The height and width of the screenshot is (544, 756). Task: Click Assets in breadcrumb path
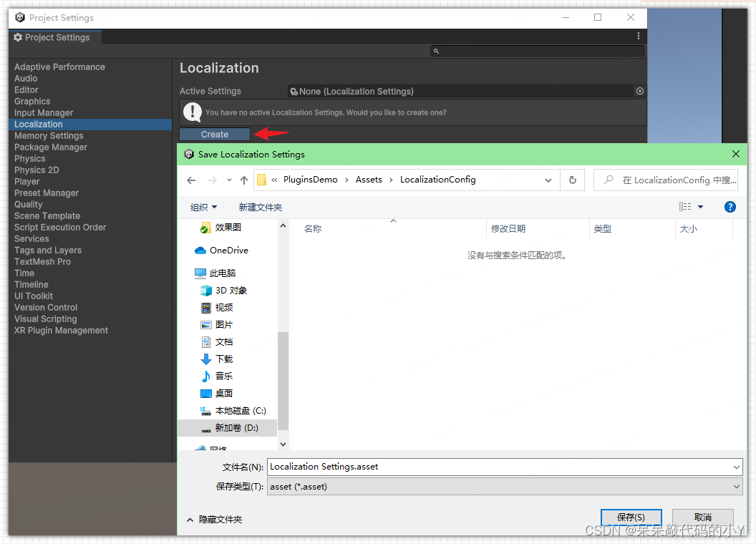(369, 180)
